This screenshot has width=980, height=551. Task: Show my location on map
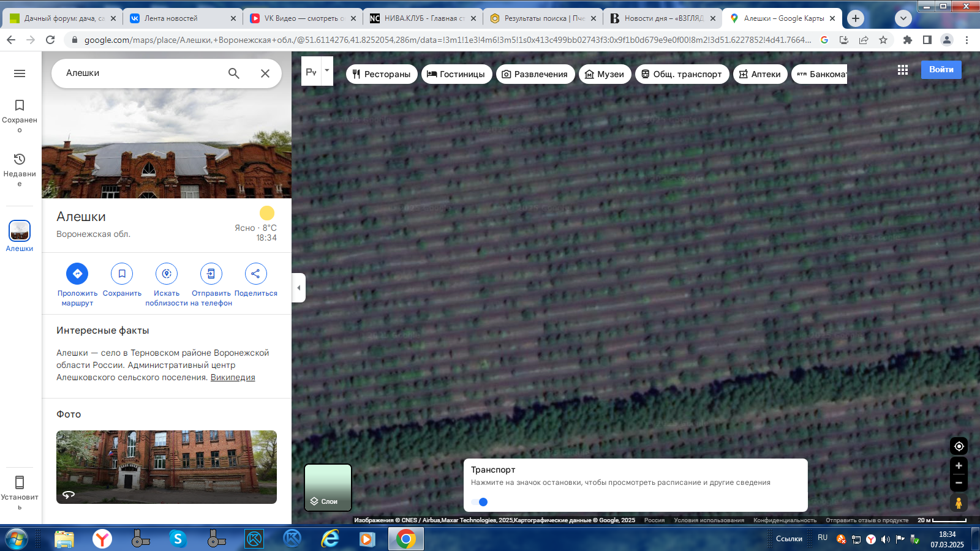click(959, 446)
